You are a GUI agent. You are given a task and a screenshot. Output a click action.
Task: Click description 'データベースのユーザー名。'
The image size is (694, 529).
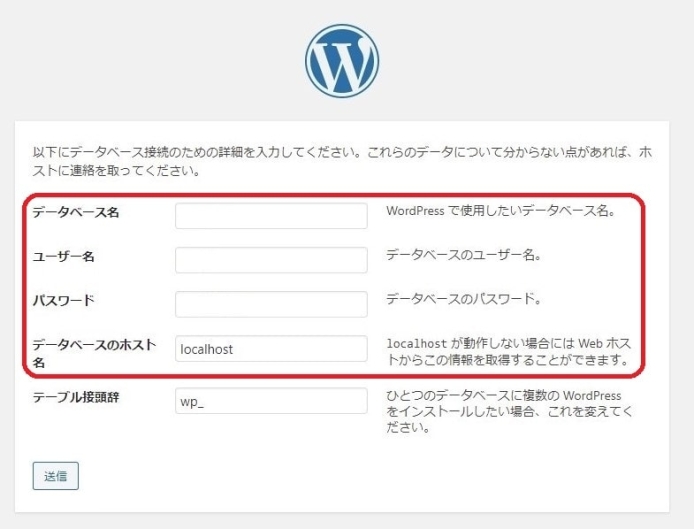click(x=464, y=255)
